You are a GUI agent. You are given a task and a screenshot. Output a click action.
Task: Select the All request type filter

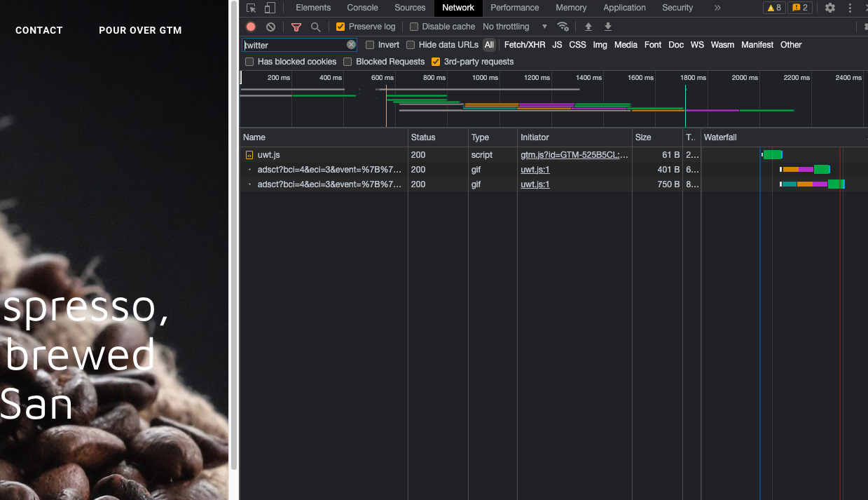tap(489, 45)
